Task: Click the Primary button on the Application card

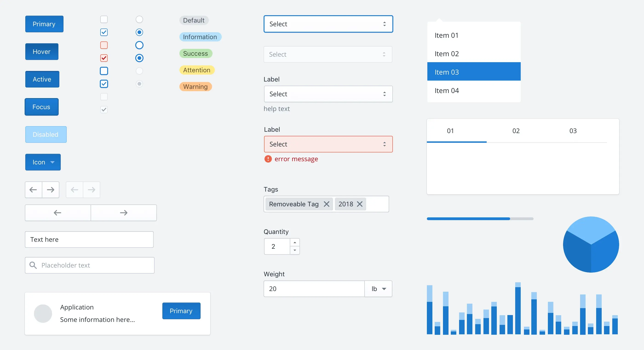Action: point(181,311)
